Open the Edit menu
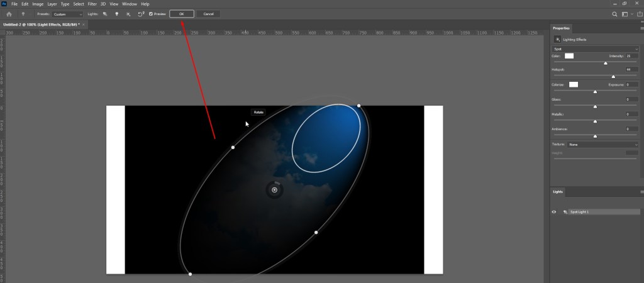The width and height of the screenshot is (644, 283). coord(25,4)
